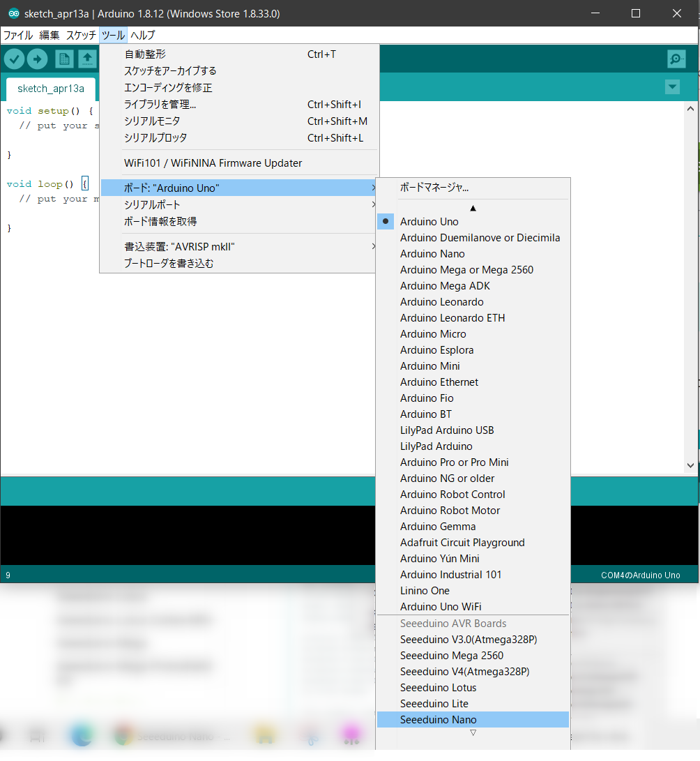
Task: Choose スケッチをアーカイブする
Action: (x=239, y=71)
